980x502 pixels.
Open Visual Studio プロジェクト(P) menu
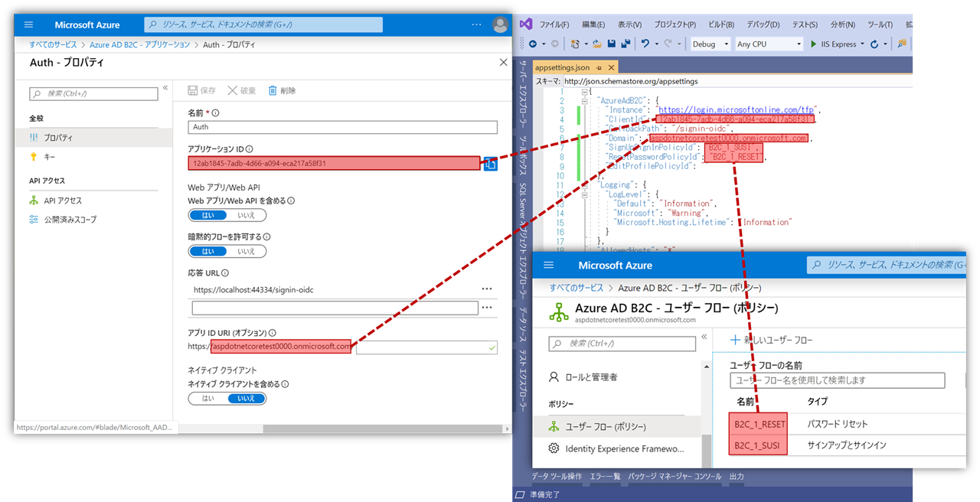point(675,24)
